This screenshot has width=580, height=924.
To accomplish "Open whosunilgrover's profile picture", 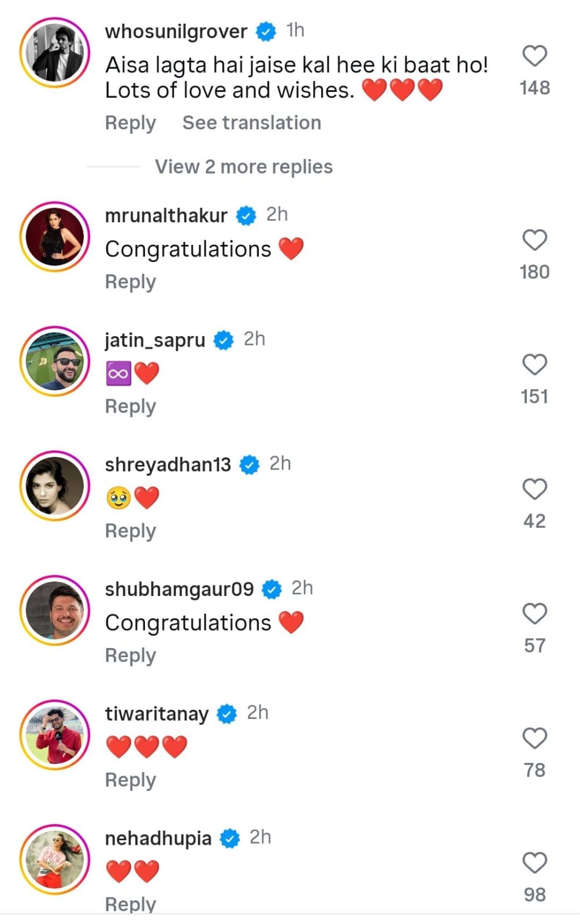I will pos(55,53).
